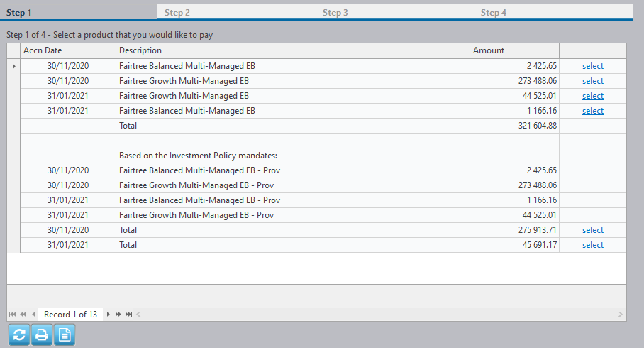Select the 44 525.01 Fairtree Growth product
The image size is (644, 348).
coord(593,96)
